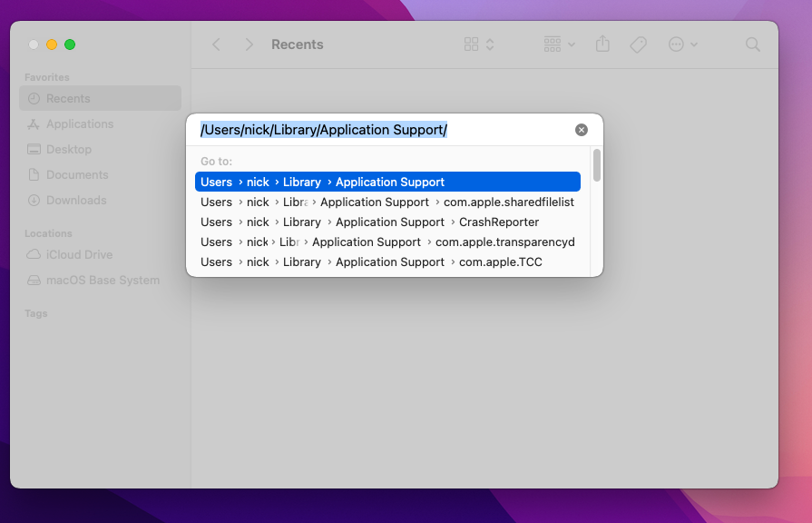Choose the com.apple.sharedfilelist suggestion

coord(387,202)
